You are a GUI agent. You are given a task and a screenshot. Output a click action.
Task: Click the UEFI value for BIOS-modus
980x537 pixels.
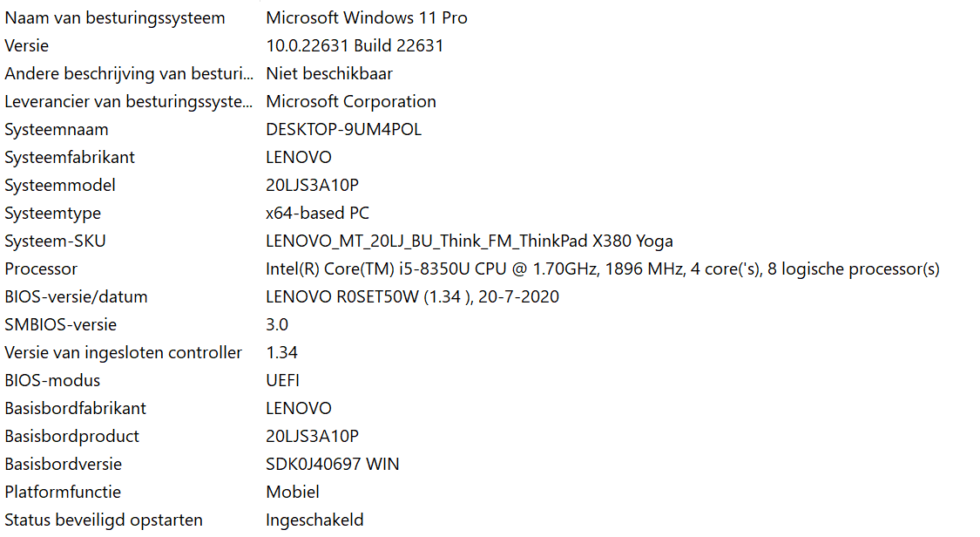[282, 381]
